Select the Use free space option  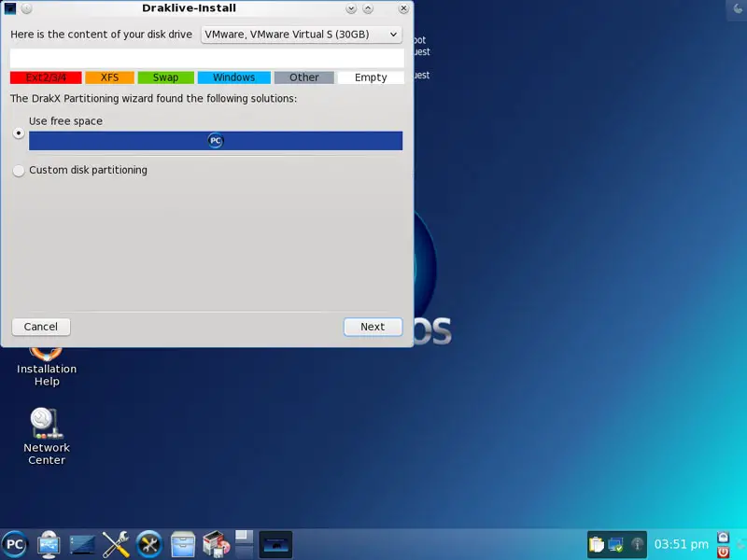coord(19,133)
